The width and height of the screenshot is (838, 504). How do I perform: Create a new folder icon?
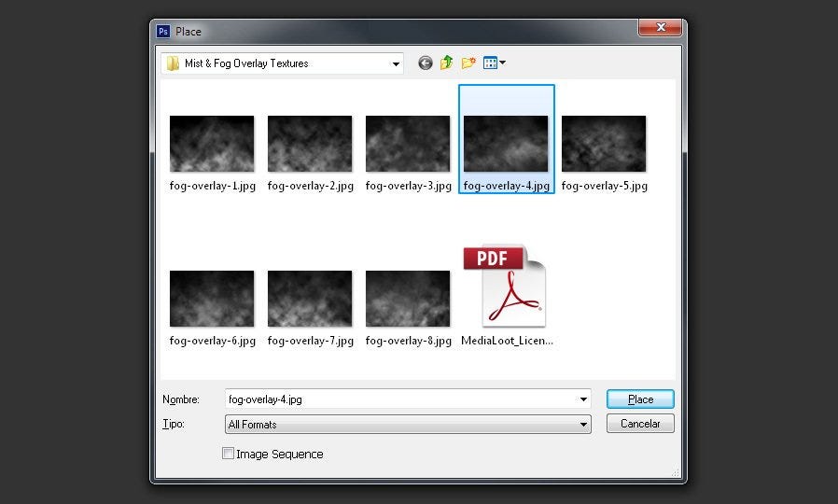click(x=468, y=63)
